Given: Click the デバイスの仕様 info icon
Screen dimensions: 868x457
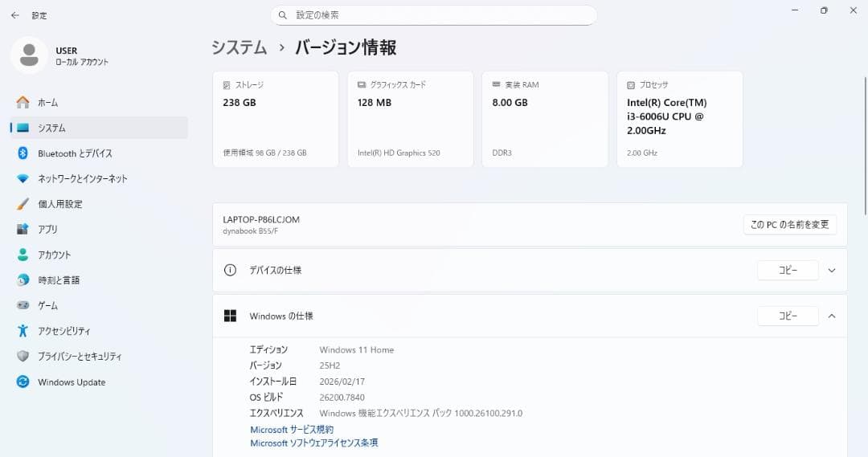Looking at the screenshot, I should coord(230,270).
